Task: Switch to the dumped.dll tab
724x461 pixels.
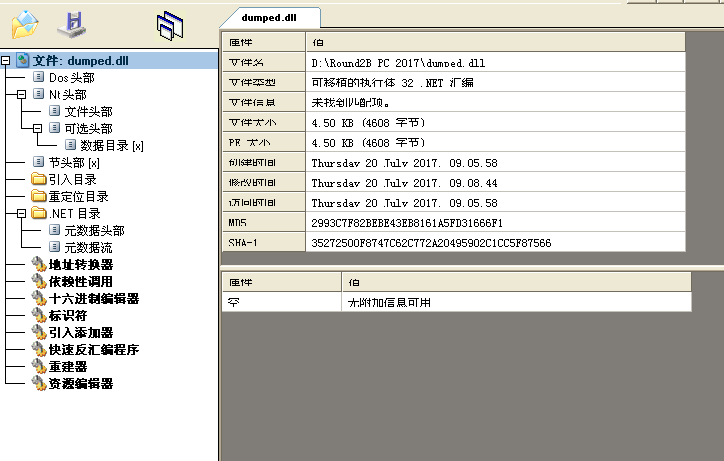Action: click(x=269, y=18)
